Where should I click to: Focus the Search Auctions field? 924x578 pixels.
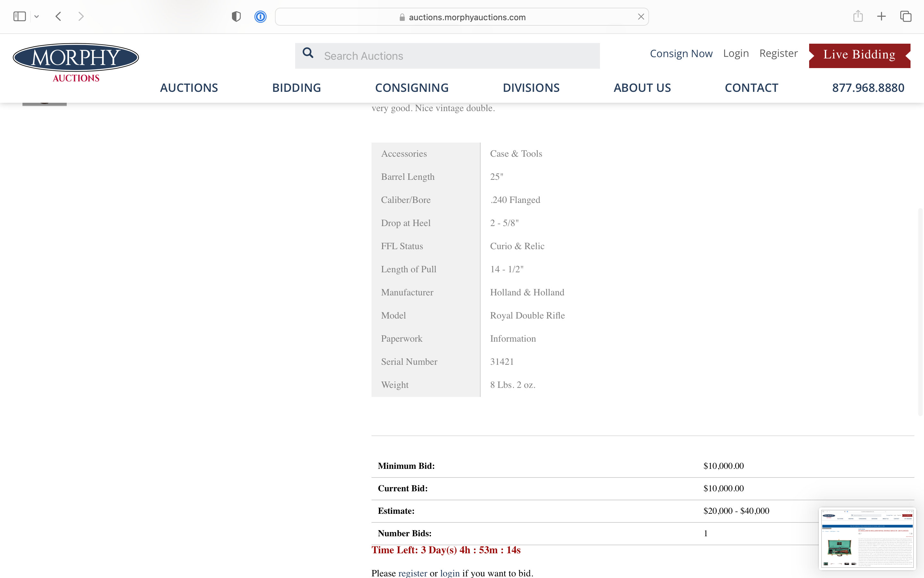[x=448, y=56]
